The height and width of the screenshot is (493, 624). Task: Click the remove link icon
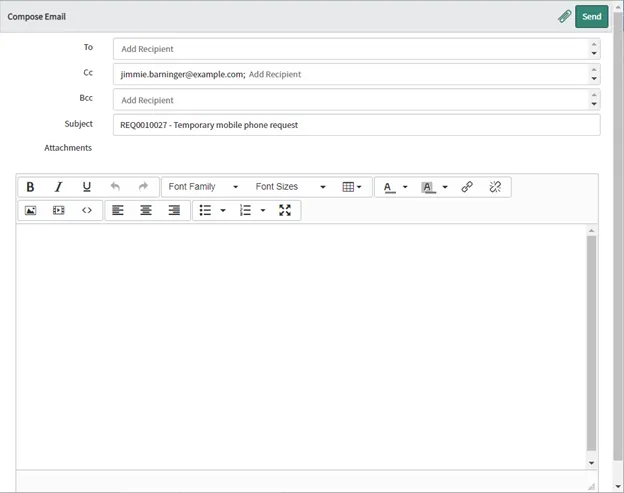coord(495,187)
